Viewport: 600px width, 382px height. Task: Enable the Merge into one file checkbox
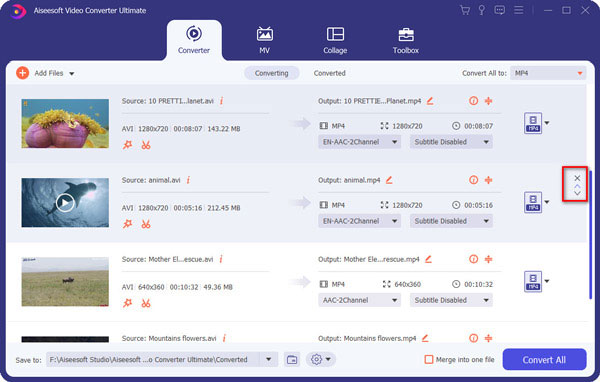coord(429,359)
